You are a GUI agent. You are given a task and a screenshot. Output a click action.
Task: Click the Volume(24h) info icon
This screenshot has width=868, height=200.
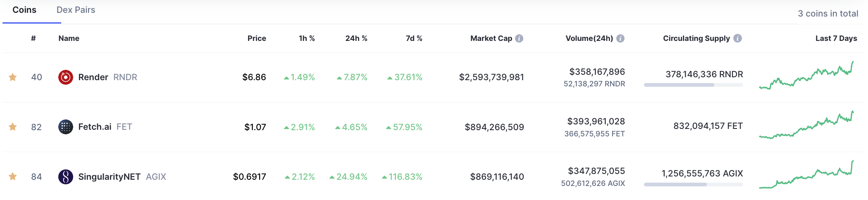pos(620,38)
